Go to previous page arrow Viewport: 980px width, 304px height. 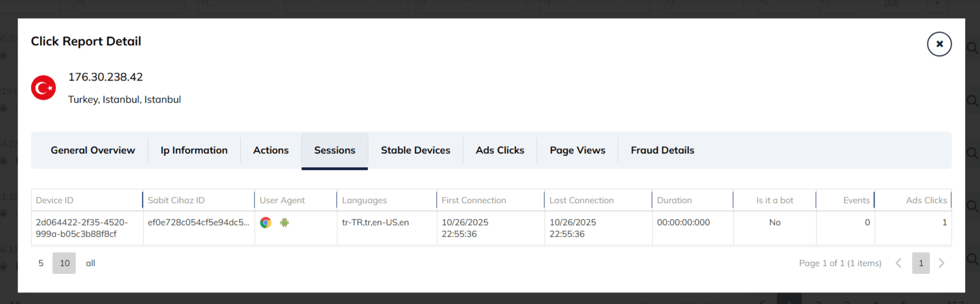898,263
